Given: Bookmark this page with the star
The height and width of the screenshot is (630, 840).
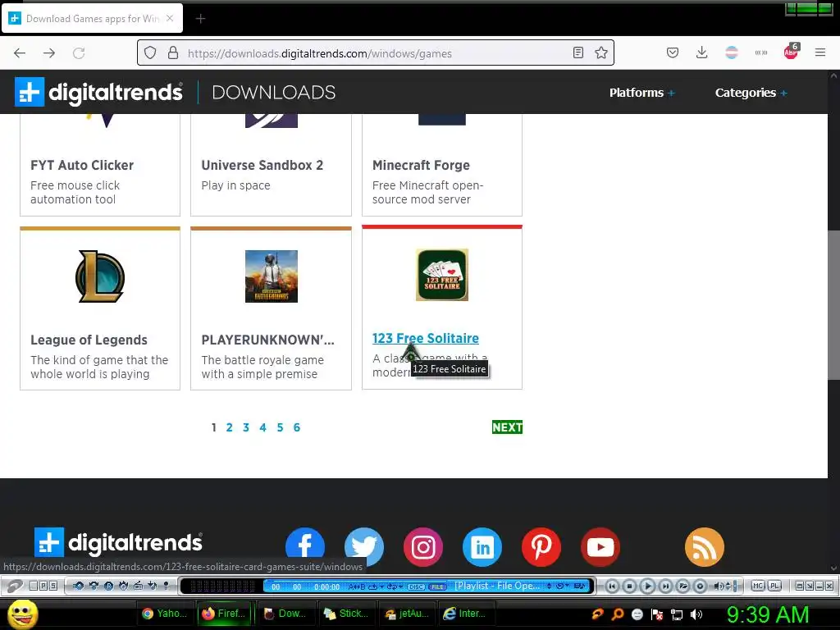Looking at the screenshot, I should pos(601,52).
